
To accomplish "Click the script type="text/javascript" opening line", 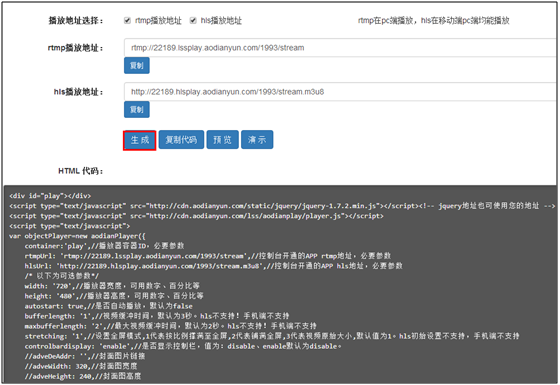I will [70, 226].
